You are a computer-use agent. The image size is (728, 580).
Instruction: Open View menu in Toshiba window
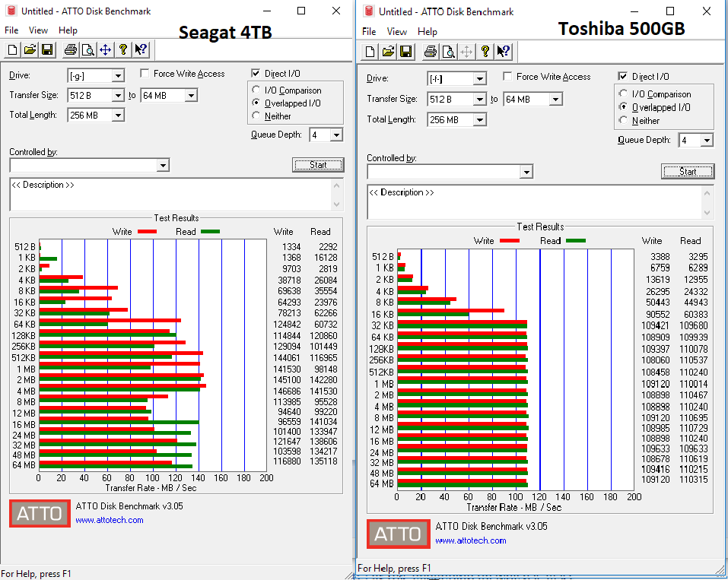(397, 32)
